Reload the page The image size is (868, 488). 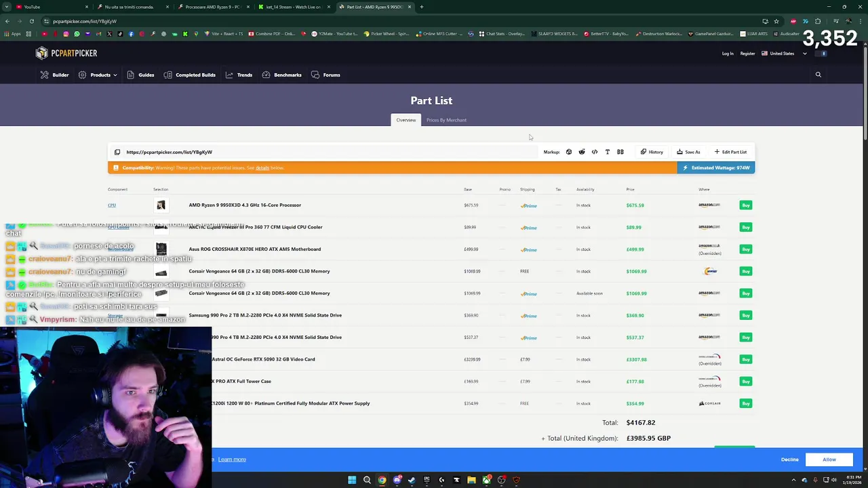[x=31, y=21]
